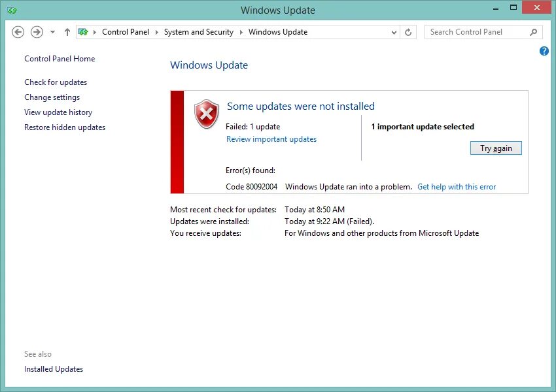Click the Today at 9:22 AM (Failed) text
Image resolution: width=556 pixels, height=392 pixels.
(x=329, y=221)
